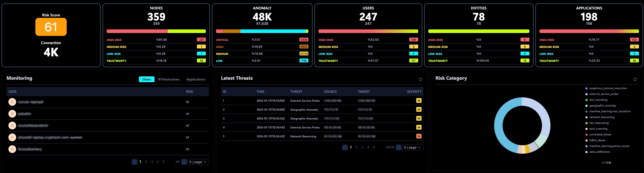Click the SEVERITY column header
Screen dimensions: 644x173
[414, 92]
